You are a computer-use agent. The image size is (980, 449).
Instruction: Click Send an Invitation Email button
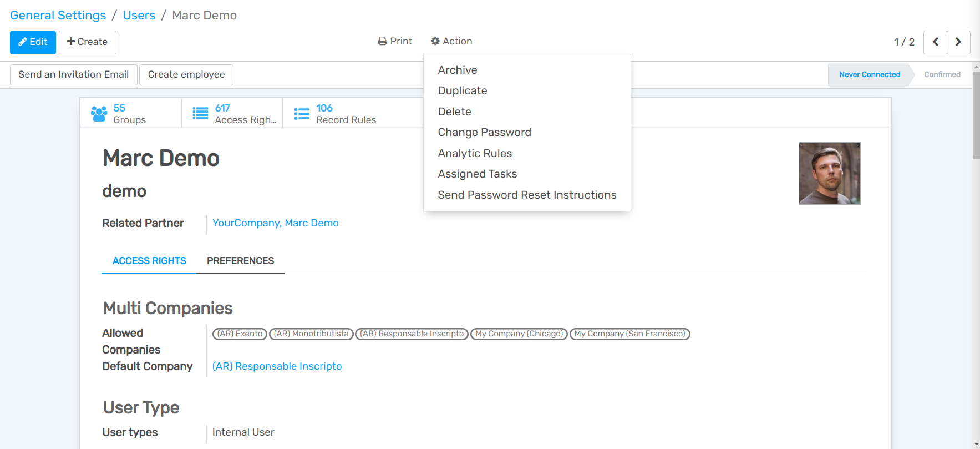[x=74, y=74]
